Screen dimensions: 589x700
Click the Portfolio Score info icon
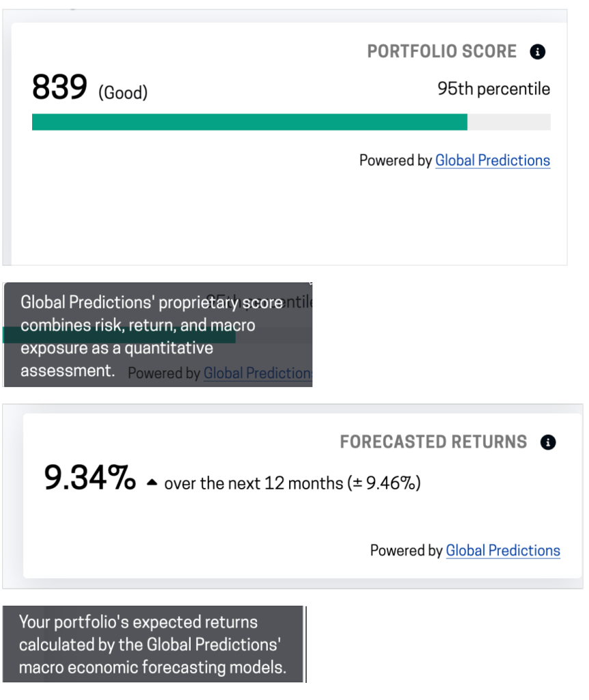pyautogui.click(x=538, y=52)
